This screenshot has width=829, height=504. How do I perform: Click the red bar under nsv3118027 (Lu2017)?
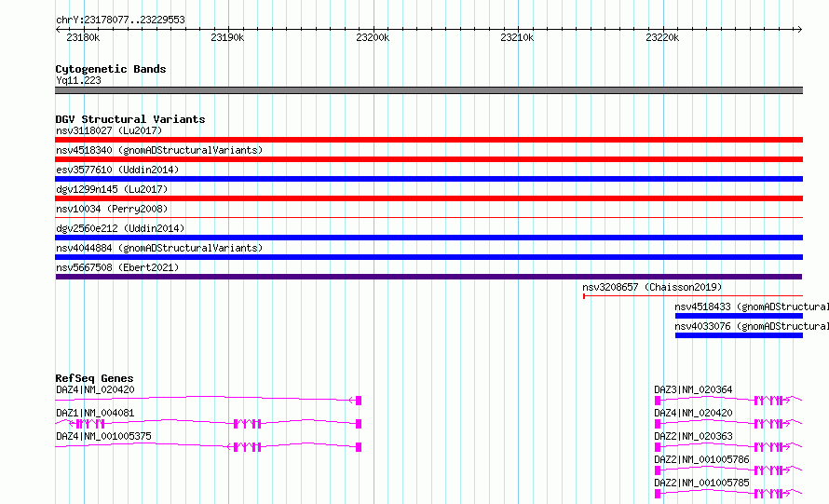(428, 140)
